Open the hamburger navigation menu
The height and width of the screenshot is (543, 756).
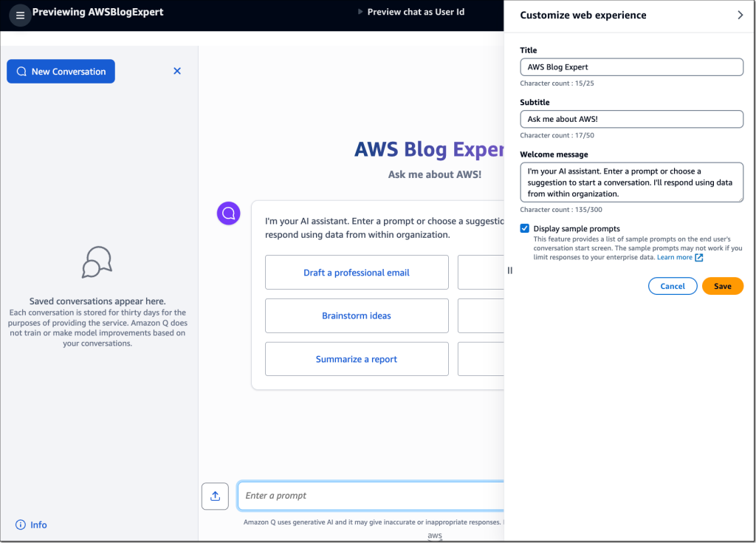[21, 15]
